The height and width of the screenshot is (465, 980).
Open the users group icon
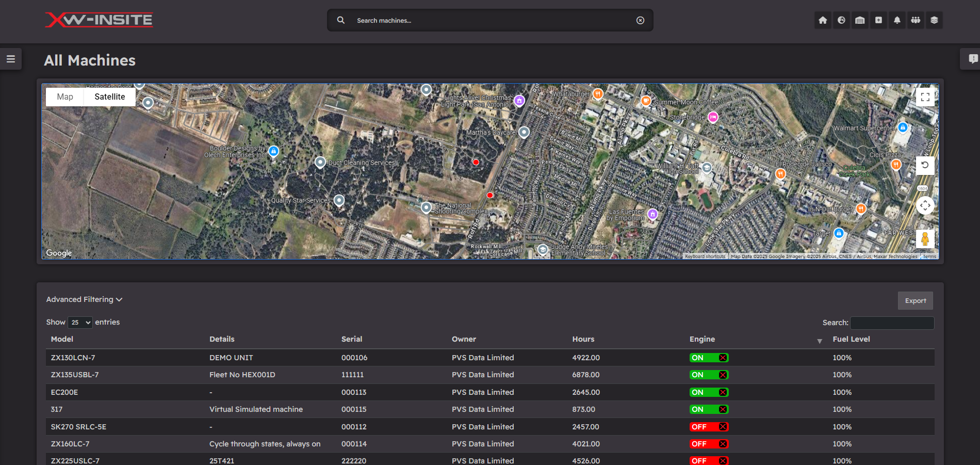tap(916, 20)
